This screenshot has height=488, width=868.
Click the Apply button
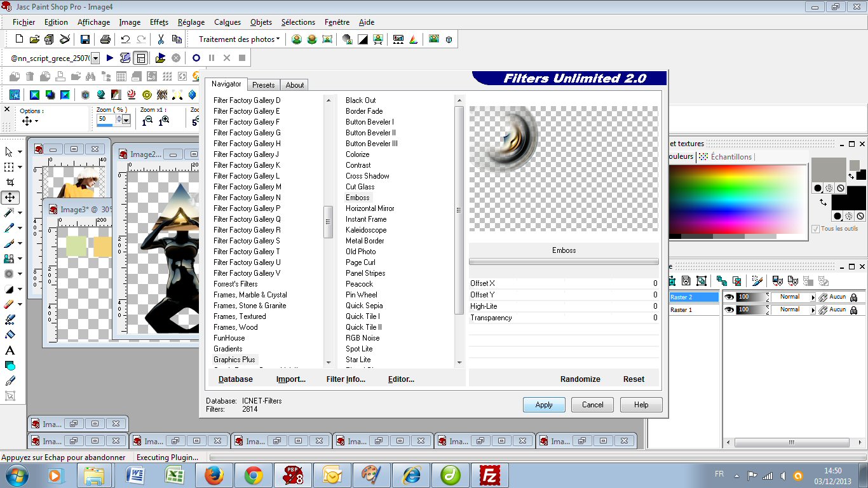click(x=544, y=405)
